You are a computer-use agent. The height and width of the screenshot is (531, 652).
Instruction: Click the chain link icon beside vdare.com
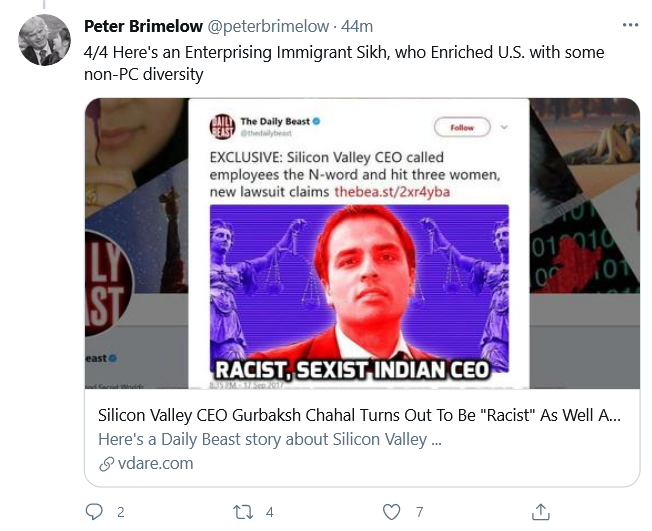106,464
